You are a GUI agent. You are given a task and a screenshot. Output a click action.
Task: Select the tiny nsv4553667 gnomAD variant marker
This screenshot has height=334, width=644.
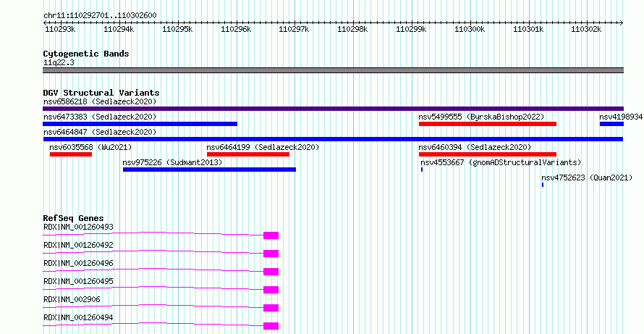(x=422, y=170)
